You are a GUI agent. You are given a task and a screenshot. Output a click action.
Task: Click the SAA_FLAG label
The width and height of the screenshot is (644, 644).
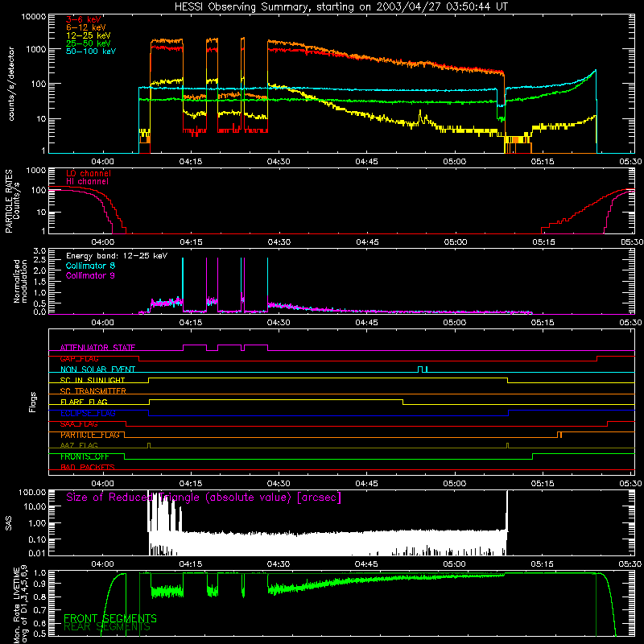[79, 423]
